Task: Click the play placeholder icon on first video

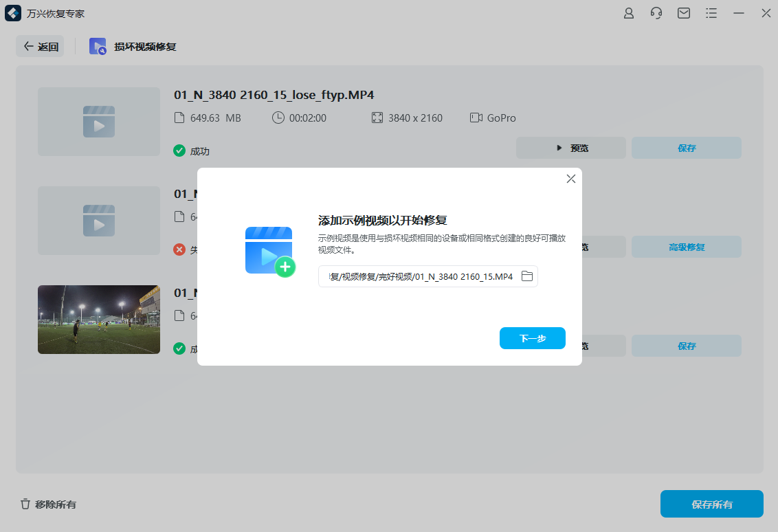Action: (x=98, y=122)
